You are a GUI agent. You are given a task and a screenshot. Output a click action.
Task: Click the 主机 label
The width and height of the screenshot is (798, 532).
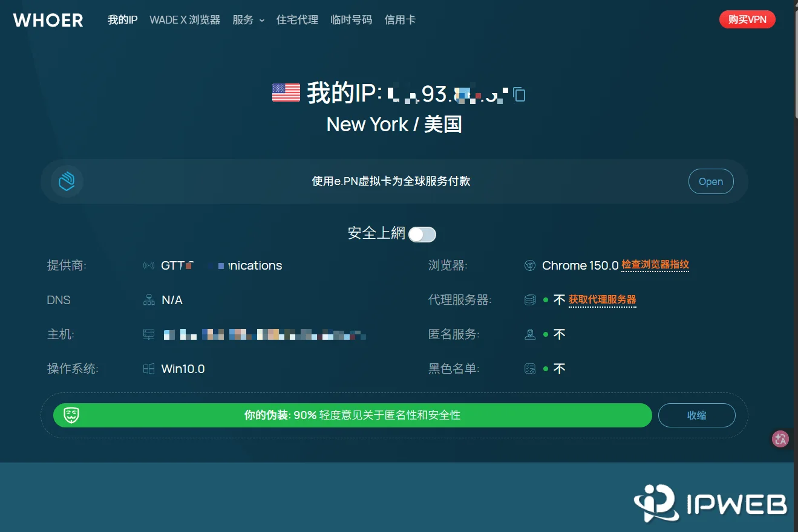click(61, 334)
